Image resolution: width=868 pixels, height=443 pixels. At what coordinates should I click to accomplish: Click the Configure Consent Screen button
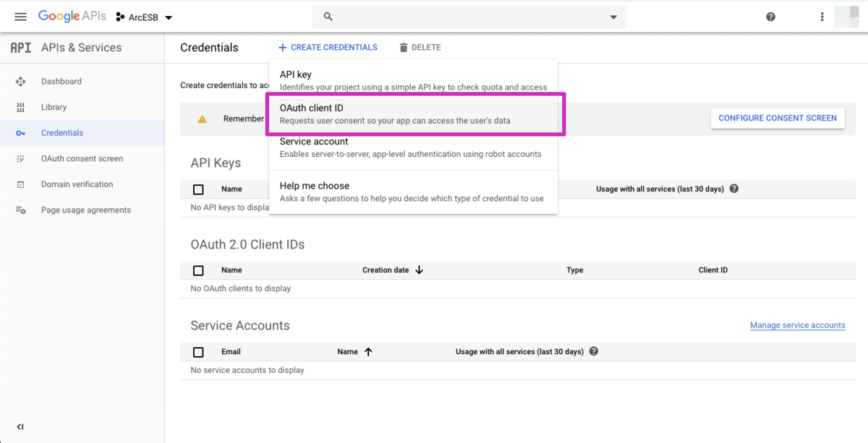(778, 118)
